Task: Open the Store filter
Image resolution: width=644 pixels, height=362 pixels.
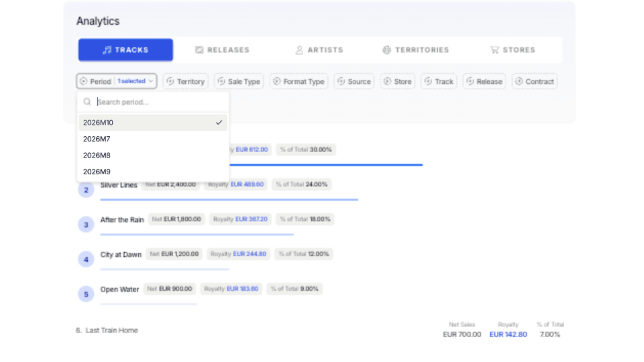Action: click(x=398, y=82)
